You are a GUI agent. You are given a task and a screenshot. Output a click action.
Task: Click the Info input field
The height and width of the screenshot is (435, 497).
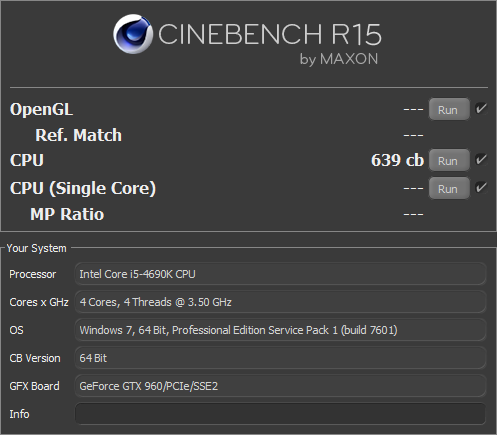click(x=280, y=414)
